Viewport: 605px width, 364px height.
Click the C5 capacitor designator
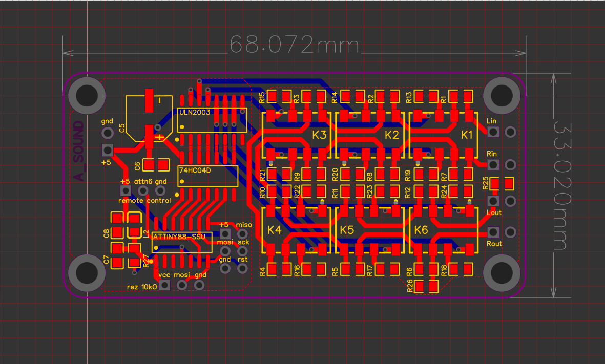coord(122,128)
